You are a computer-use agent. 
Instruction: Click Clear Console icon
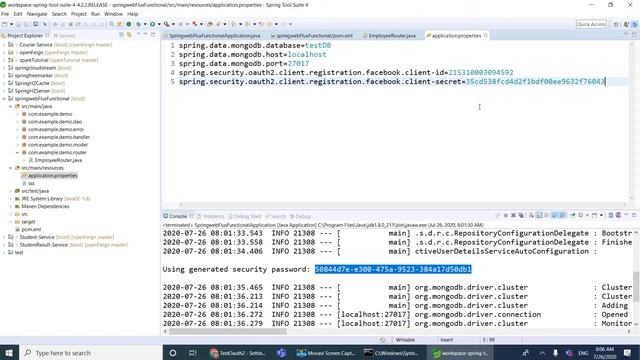531,215
